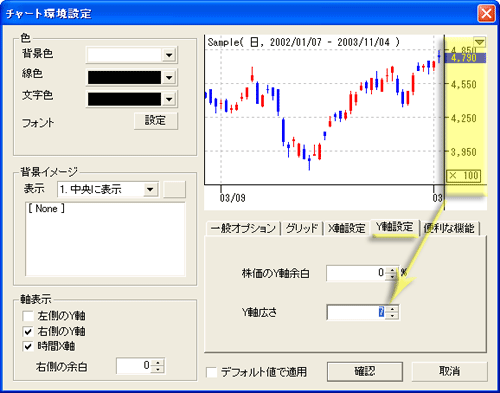
Task: Switch to the グリッド tab
Action: coord(302,228)
